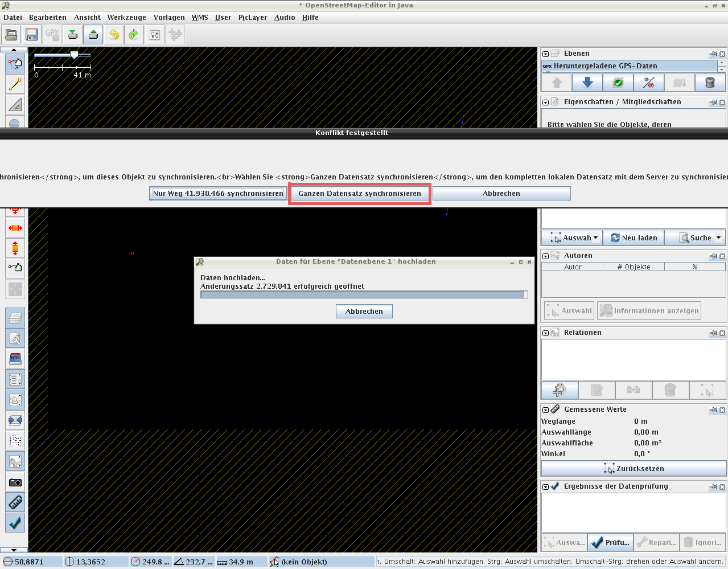Choose the draw nodes line tool
This screenshot has width=728, height=569.
[x=15, y=84]
